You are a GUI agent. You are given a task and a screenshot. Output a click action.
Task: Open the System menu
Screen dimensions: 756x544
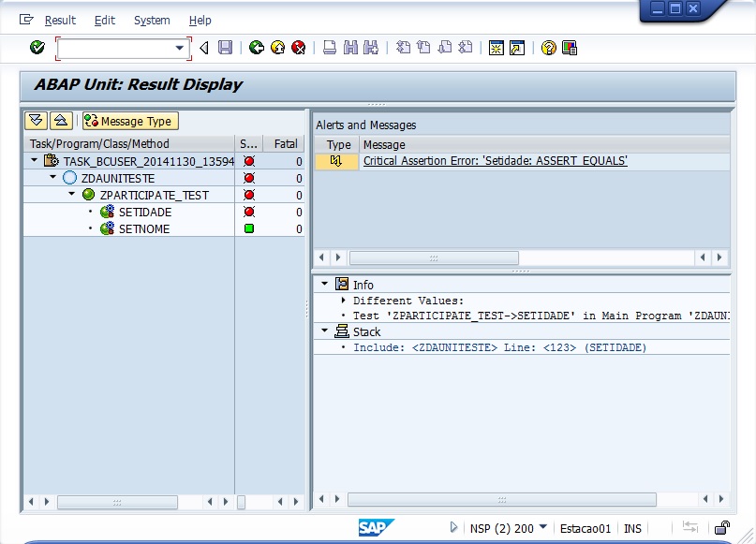[x=152, y=20]
